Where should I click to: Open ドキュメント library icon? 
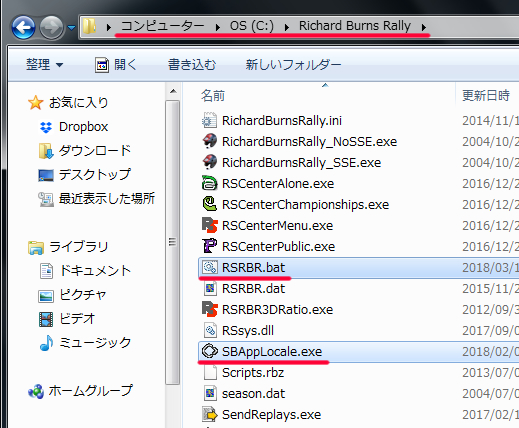click(46, 271)
